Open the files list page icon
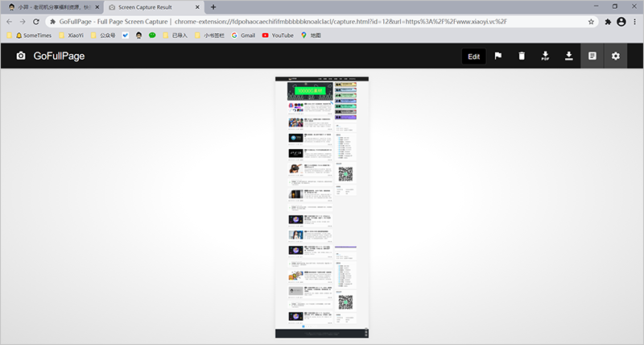The height and width of the screenshot is (345, 644). tap(592, 56)
